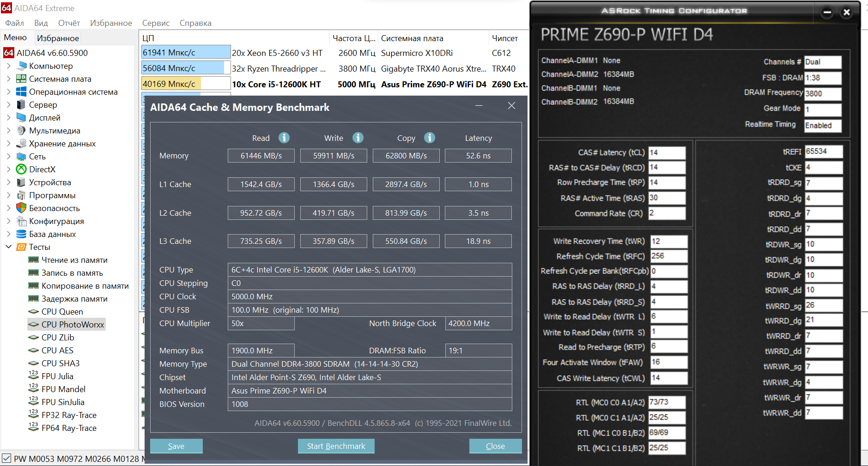Click the Конфигурация config icon
Screen dimensions: 868x466
pyautogui.click(x=21, y=221)
